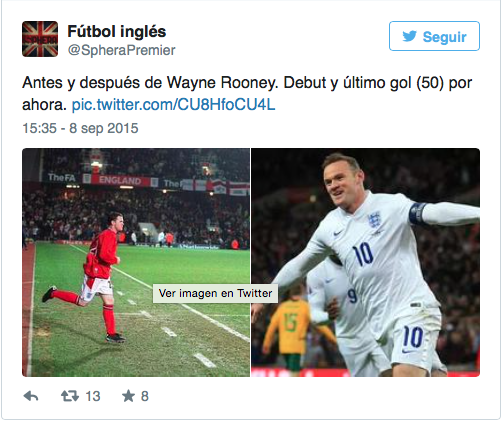Open the Fútbol inglés account name
501x421 pixels.
pos(117,32)
